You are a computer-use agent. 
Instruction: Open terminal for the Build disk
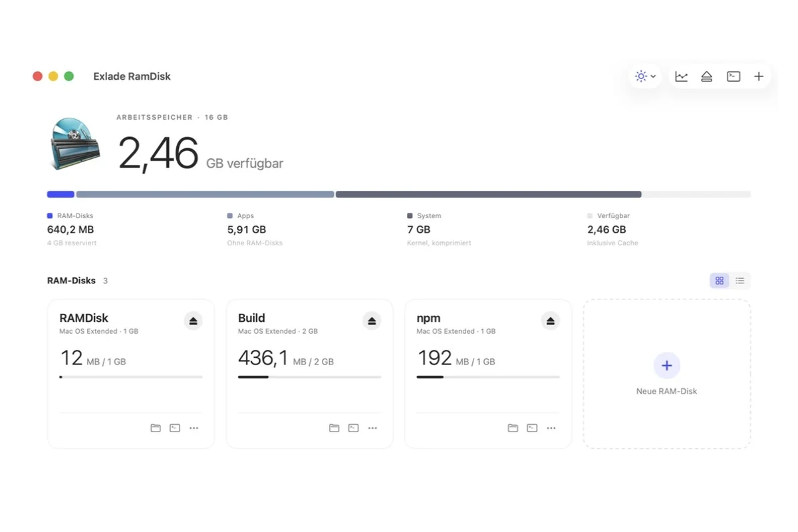click(x=354, y=428)
